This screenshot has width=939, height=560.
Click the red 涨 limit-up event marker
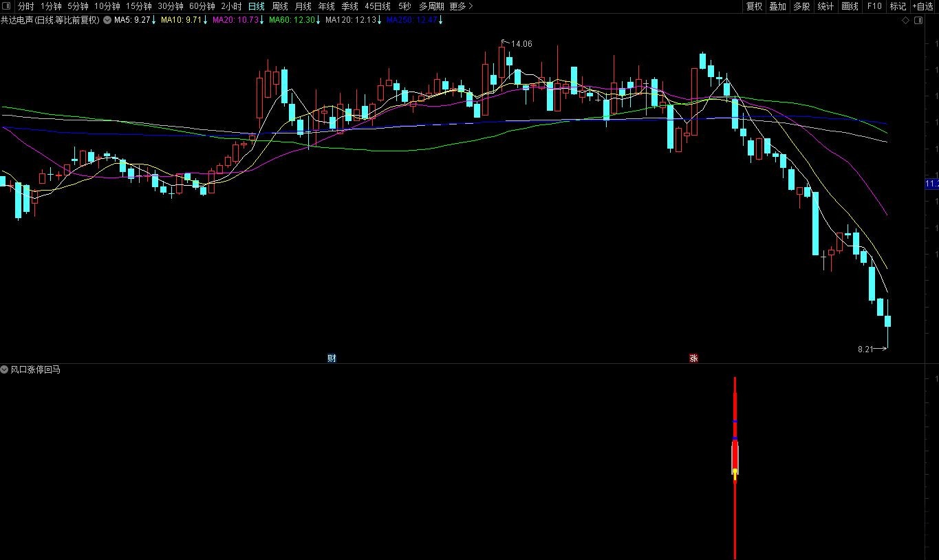point(693,358)
